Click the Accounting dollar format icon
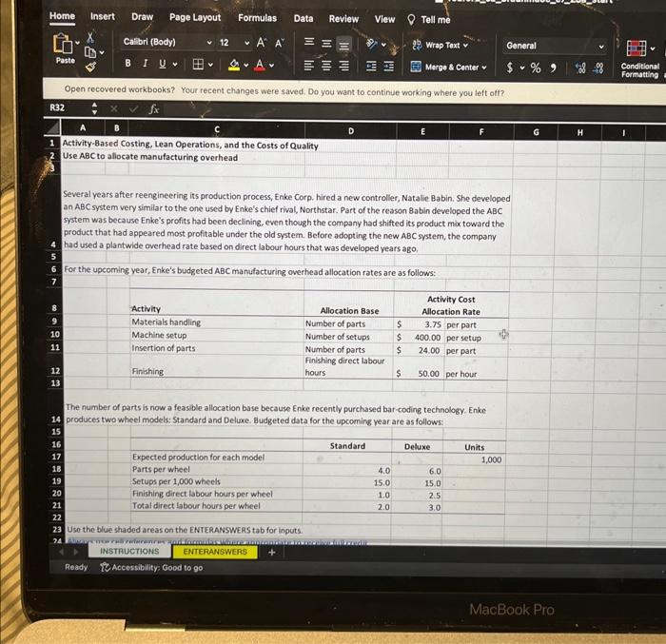Screen dimensions: 666x644 tap(510, 68)
